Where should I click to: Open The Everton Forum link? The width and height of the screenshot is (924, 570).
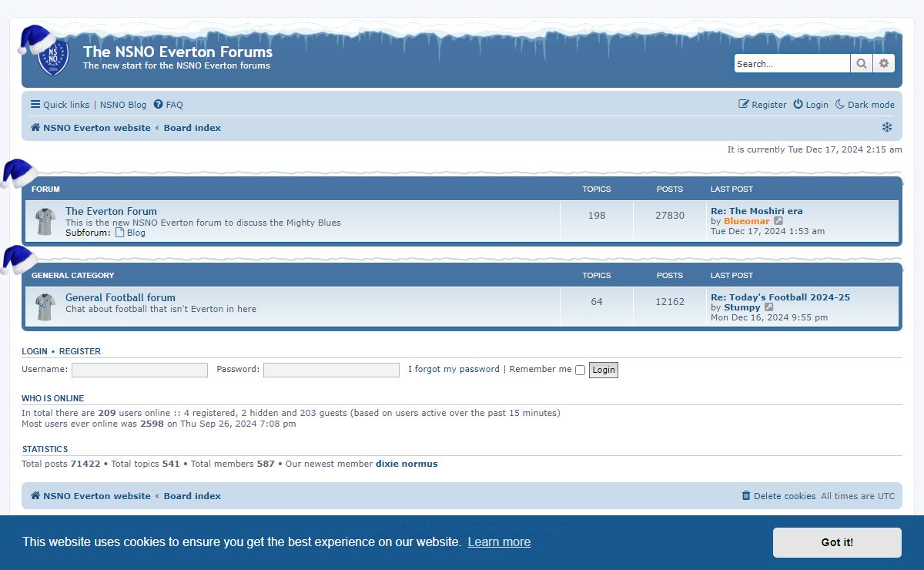(111, 211)
